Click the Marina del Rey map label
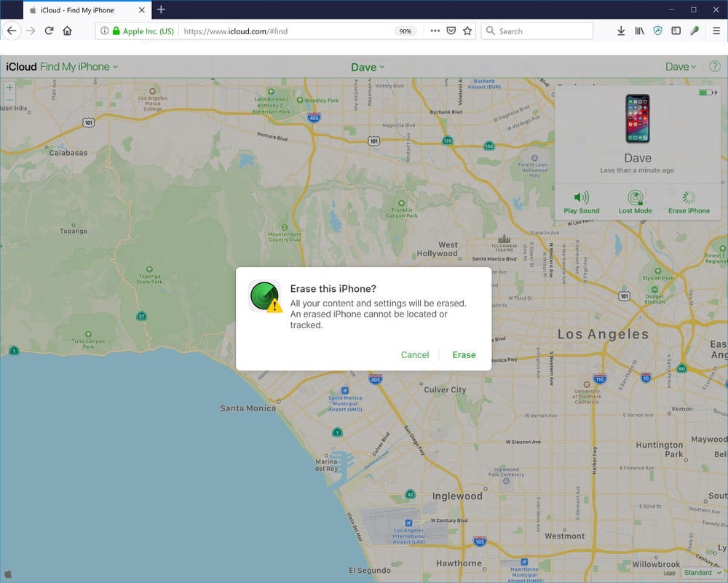Viewport: 728px width, 583px height. pyautogui.click(x=326, y=465)
